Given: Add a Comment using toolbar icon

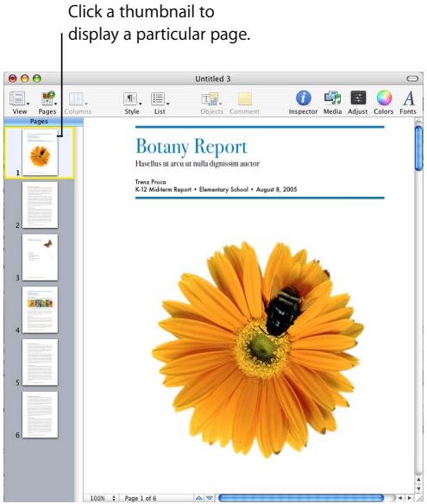Looking at the screenshot, I should pyautogui.click(x=245, y=98).
